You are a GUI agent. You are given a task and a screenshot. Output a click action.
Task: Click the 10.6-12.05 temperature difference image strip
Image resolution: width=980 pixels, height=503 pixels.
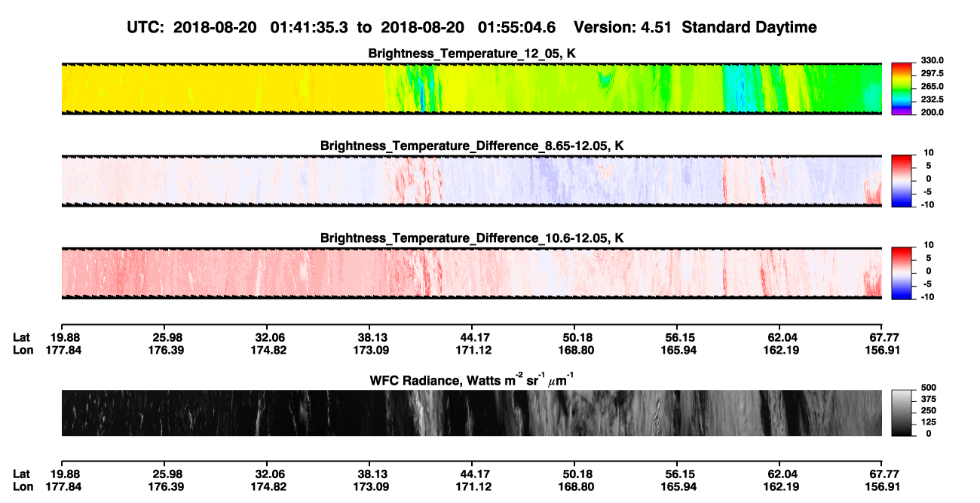tap(471, 273)
